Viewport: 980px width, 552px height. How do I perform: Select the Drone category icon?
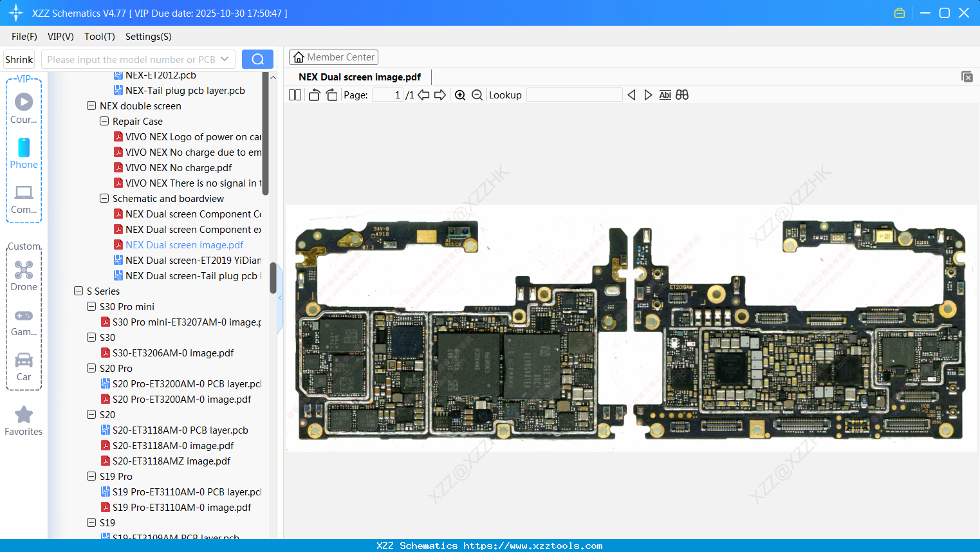[x=24, y=270]
